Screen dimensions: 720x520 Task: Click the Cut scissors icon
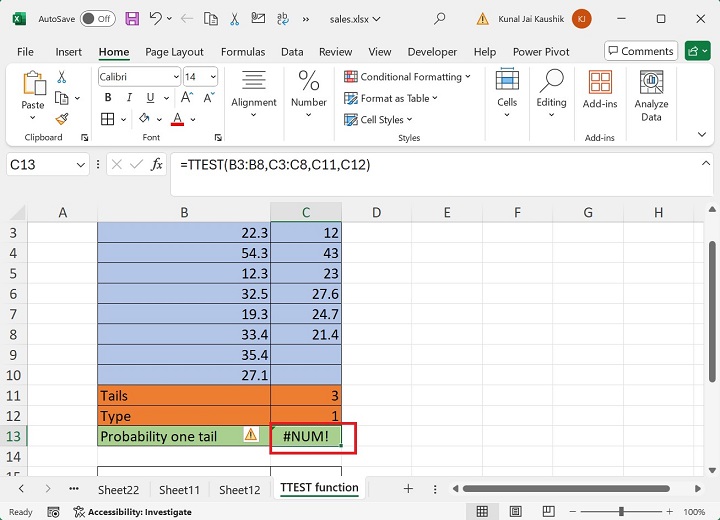tap(62, 77)
